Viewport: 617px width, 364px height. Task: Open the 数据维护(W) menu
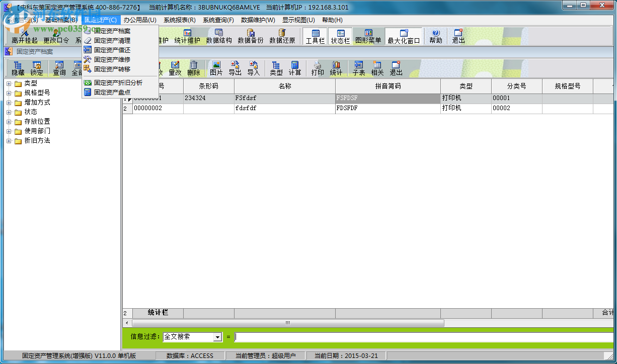pos(258,20)
